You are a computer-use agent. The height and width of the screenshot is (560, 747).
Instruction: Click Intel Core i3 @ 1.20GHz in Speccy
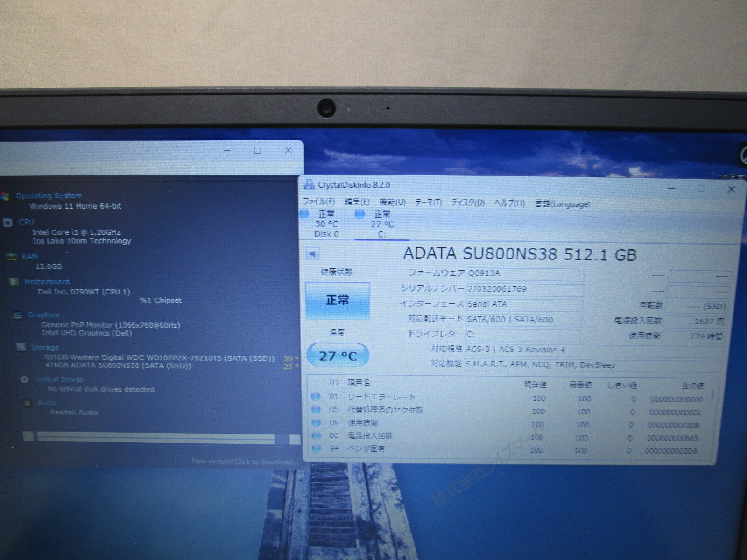pyautogui.click(x=76, y=232)
